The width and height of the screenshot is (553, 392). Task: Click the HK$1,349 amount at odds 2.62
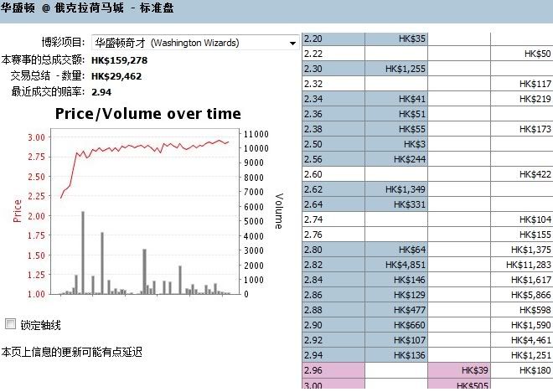click(396, 189)
